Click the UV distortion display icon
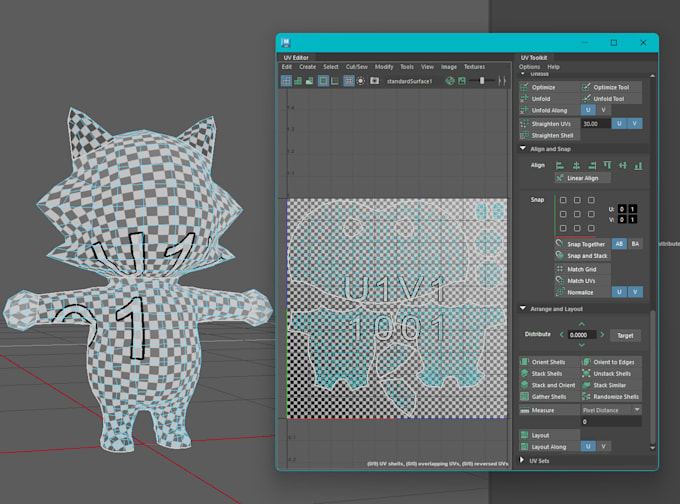This screenshot has width=680, height=504. [x=310, y=81]
